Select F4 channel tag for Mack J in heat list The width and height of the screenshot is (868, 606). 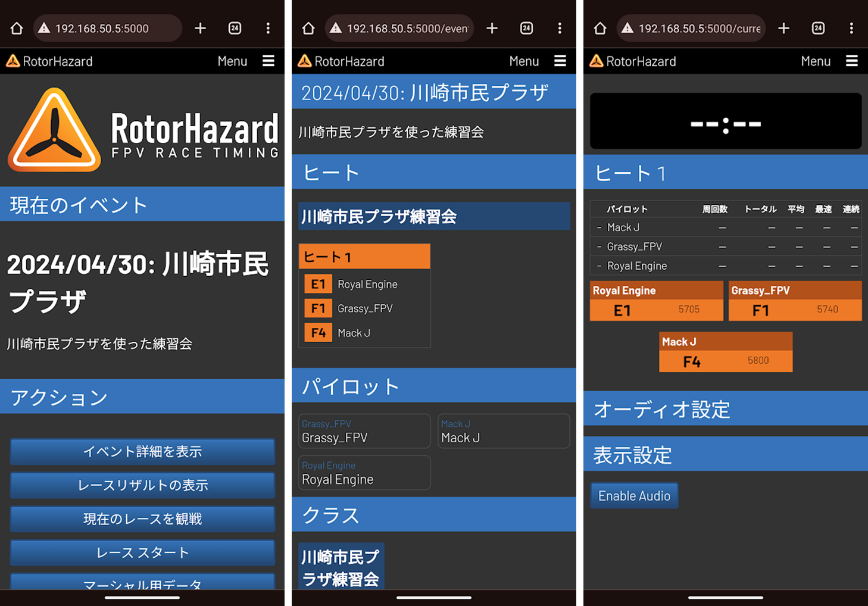pos(318,333)
